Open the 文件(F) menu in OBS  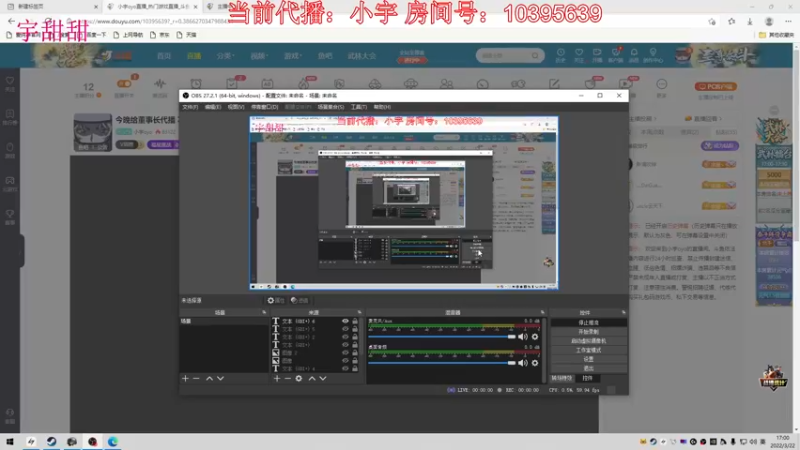(x=190, y=107)
